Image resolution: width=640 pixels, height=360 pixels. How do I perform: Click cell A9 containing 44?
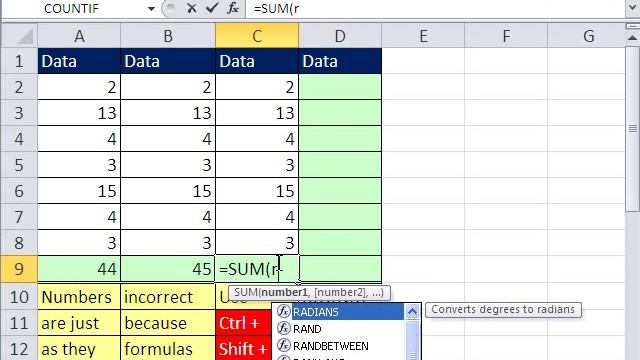(x=79, y=269)
